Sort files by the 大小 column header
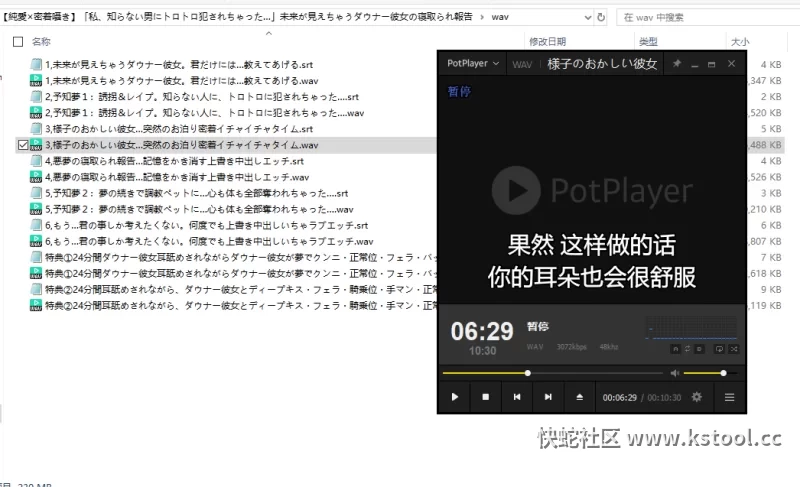 tap(740, 42)
